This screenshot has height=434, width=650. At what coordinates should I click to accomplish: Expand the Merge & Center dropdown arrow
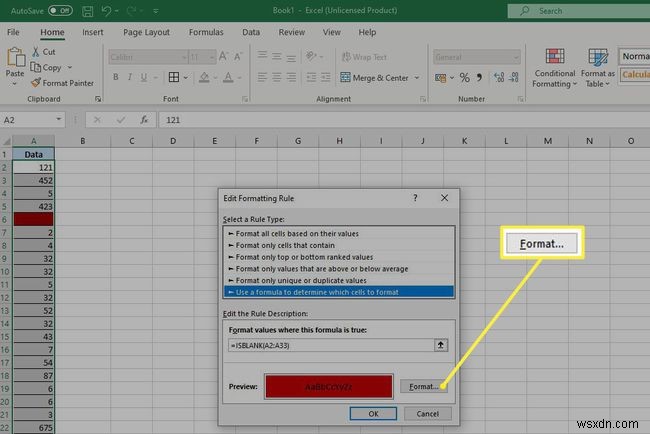417,78
